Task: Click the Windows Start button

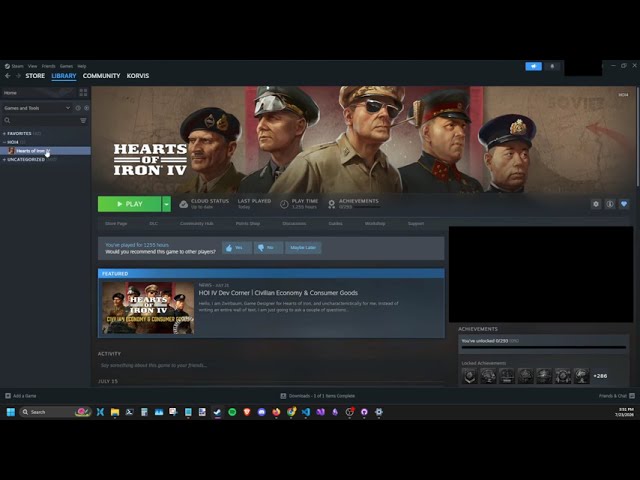Action: click(x=11, y=412)
